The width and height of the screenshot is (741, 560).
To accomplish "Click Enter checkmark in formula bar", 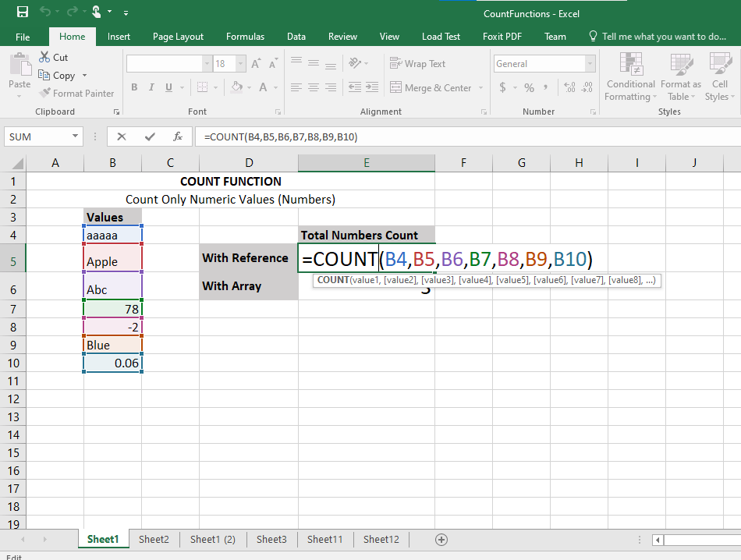I will point(150,136).
